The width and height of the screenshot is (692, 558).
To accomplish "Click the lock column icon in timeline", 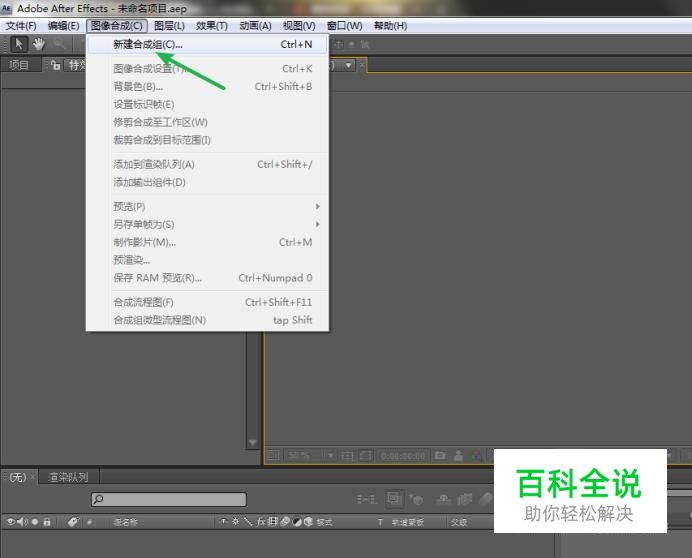I will point(47,522).
